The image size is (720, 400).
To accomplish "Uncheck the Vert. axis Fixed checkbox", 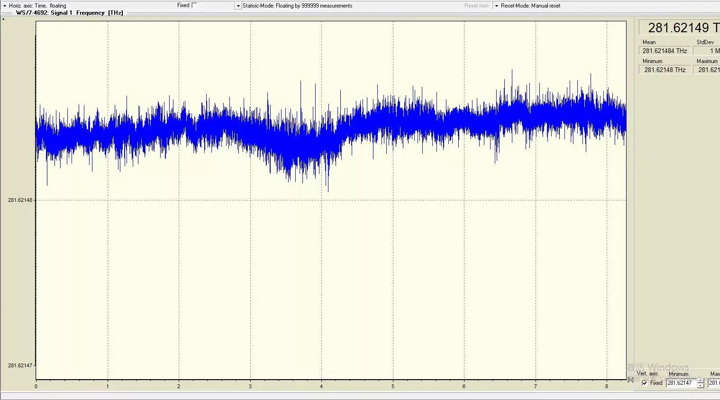I will 645,383.
